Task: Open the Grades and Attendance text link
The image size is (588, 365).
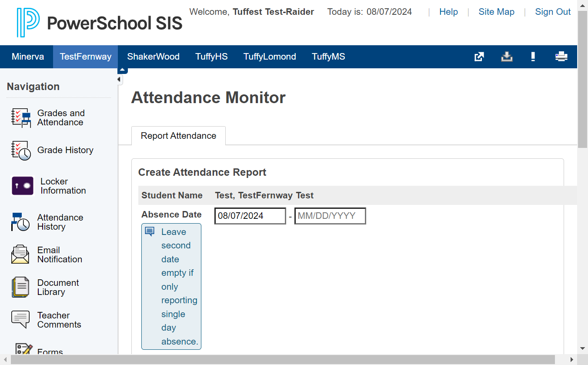Action: point(61,118)
